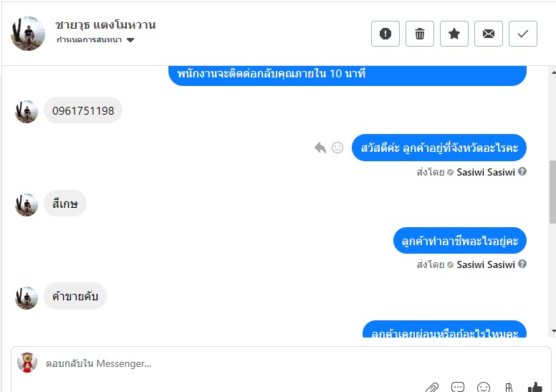Click the scroll down arrow in chat
Image resolution: width=556 pixels, height=392 pixels.
click(554, 331)
